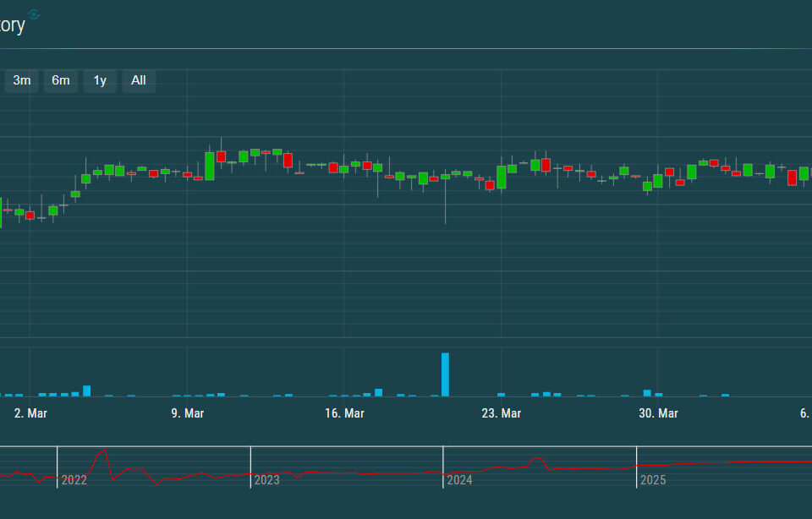Click the large green candle at 9. Mar

[209, 166]
